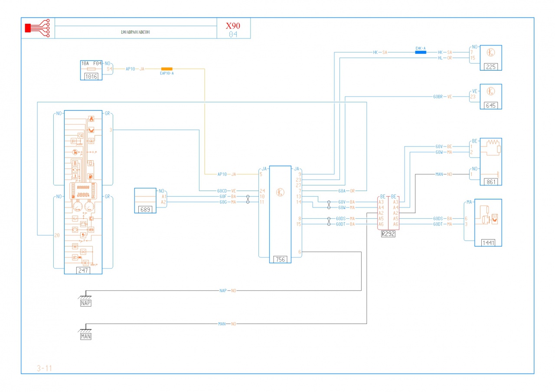Click the orange EAP10-A splice marker
The height and width of the screenshot is (392, 555).
(167, 69)
